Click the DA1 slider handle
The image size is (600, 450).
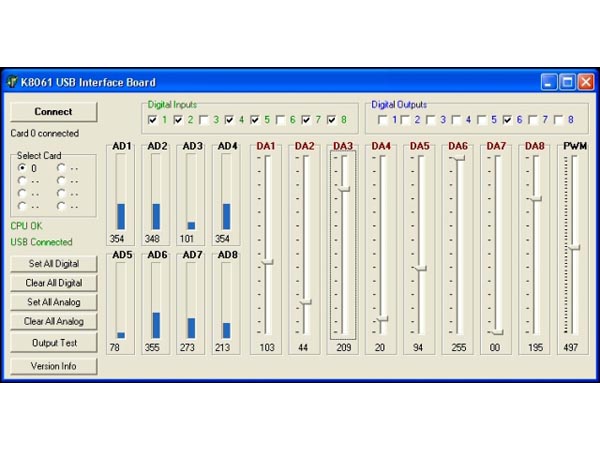pyautogui.click(x=267, y=262)
